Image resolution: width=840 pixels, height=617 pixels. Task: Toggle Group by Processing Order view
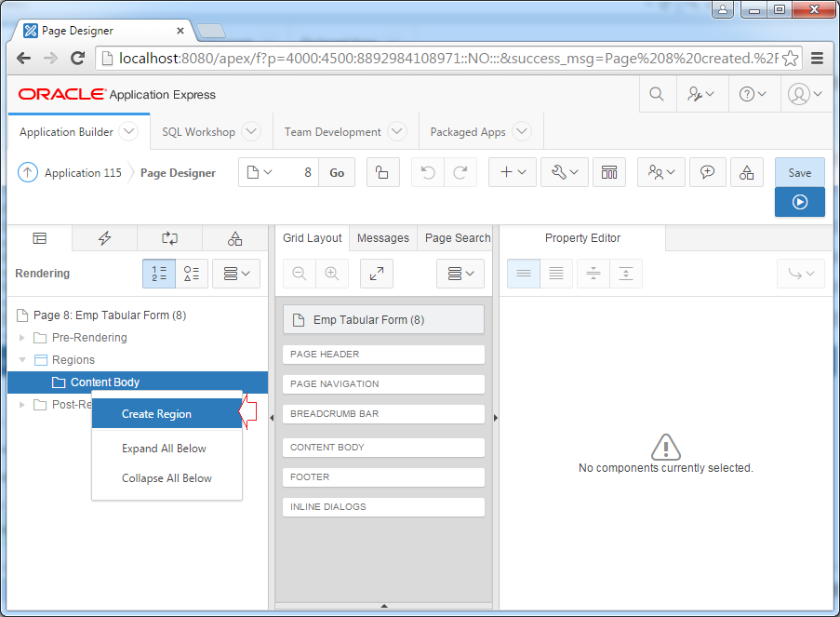159,274
